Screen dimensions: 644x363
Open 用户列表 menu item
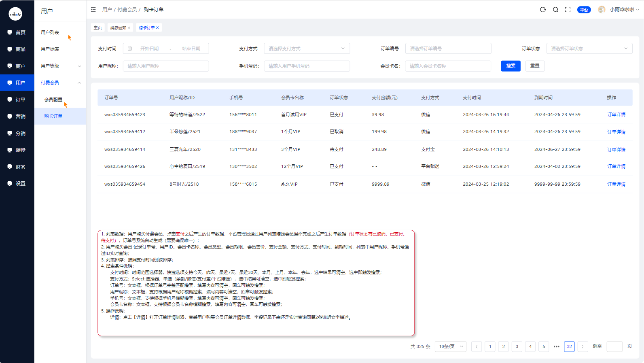50,32
